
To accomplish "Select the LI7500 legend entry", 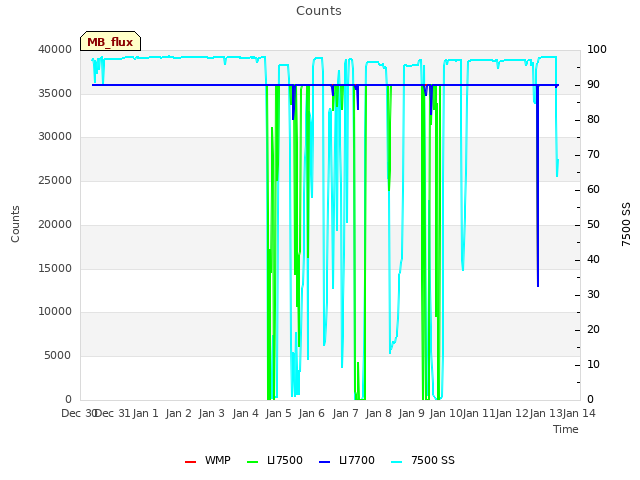I will pyautogui.click(x=275, y=460).
